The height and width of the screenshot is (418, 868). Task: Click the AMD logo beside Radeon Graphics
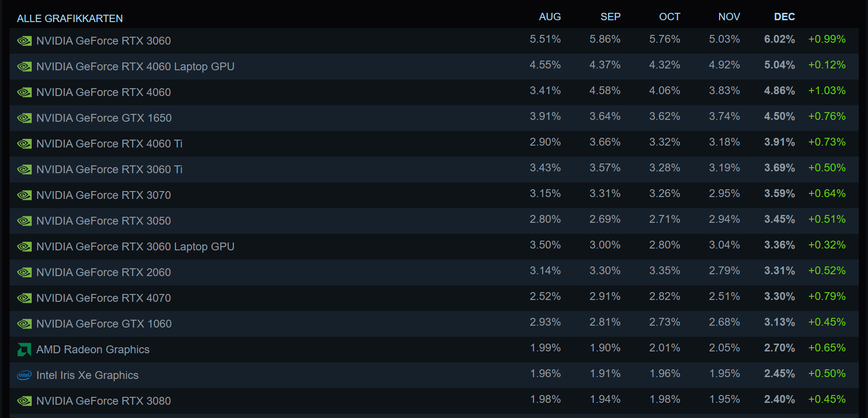[24, 350]
